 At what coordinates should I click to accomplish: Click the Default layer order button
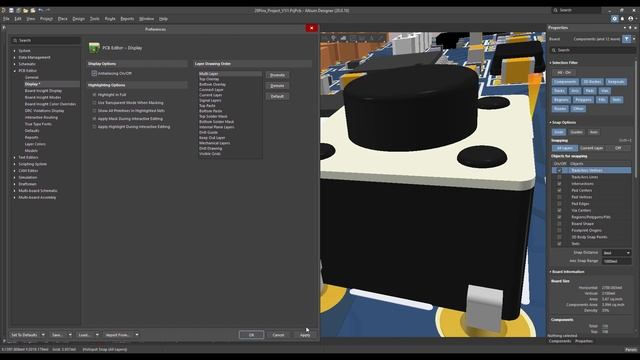click(278, 96)
